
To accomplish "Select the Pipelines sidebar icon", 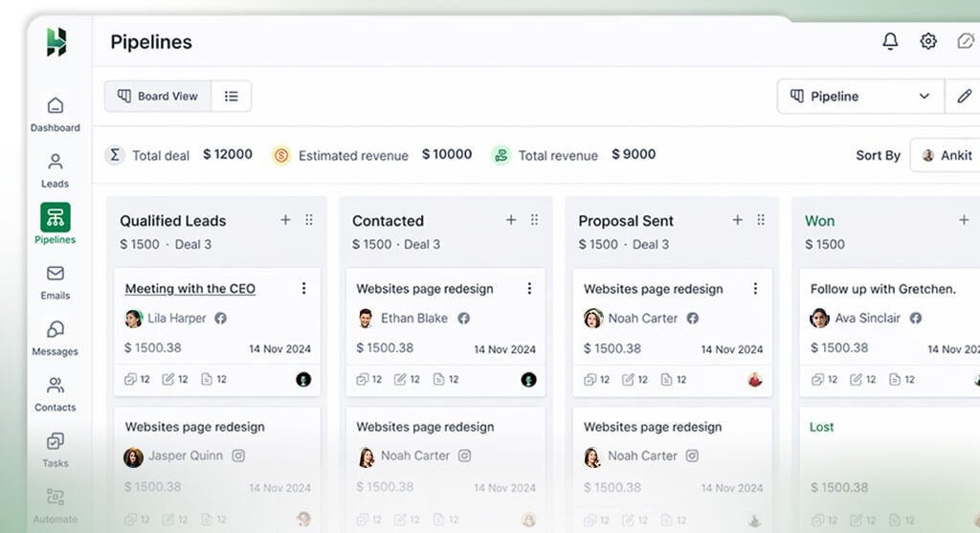I will [55, 217].
